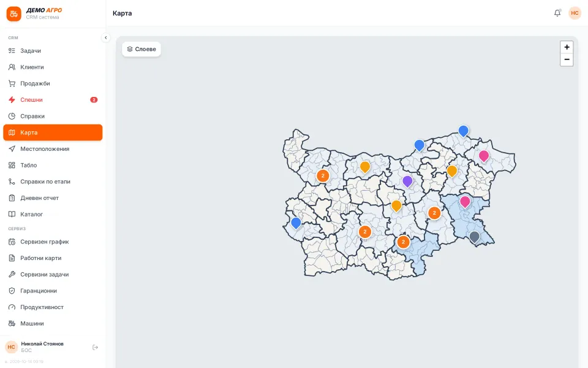The image size is (588, 368).
Task: Click the ДЕМО АГРО tractor logo
Action: click(14, 14)
